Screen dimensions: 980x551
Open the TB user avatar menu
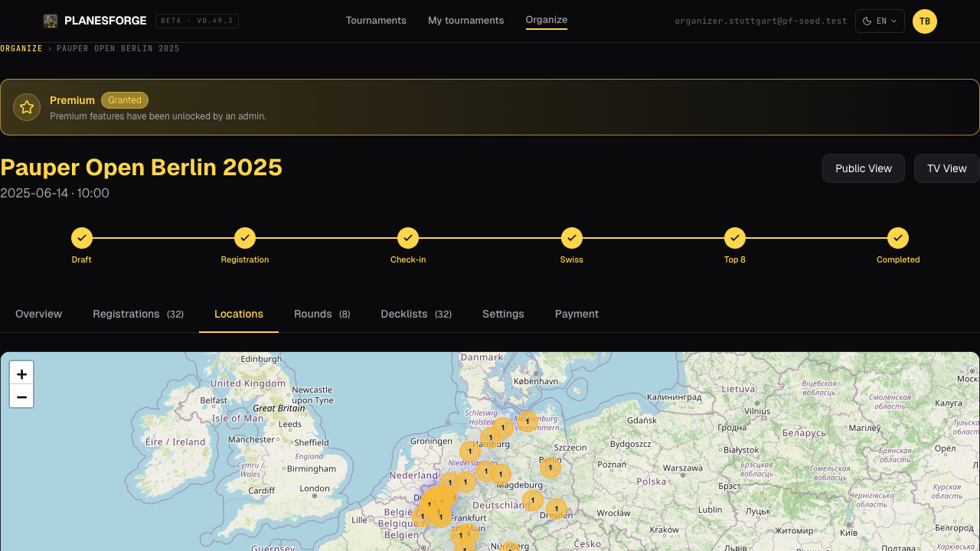coord(925,21)
